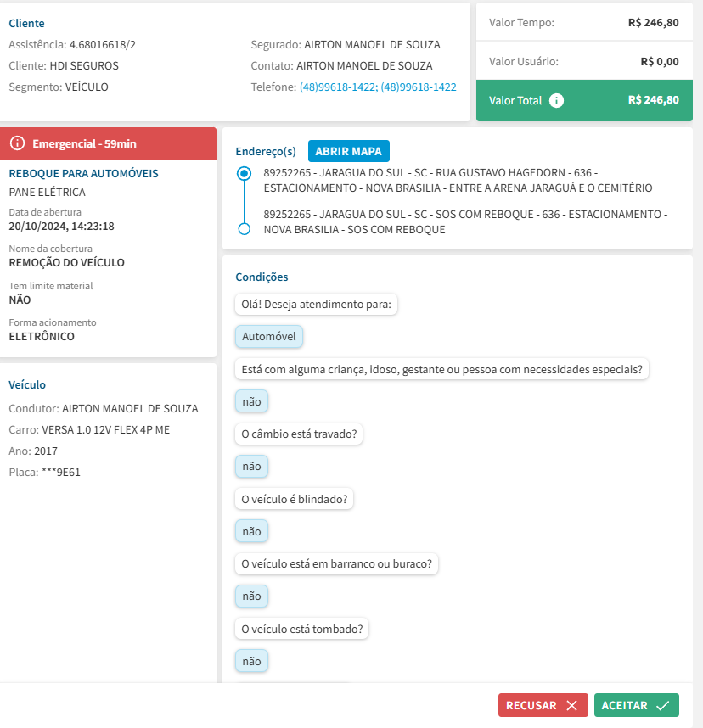Click the info icon beside Valor Total
The image size is (703, 728).
pos(556,100)
